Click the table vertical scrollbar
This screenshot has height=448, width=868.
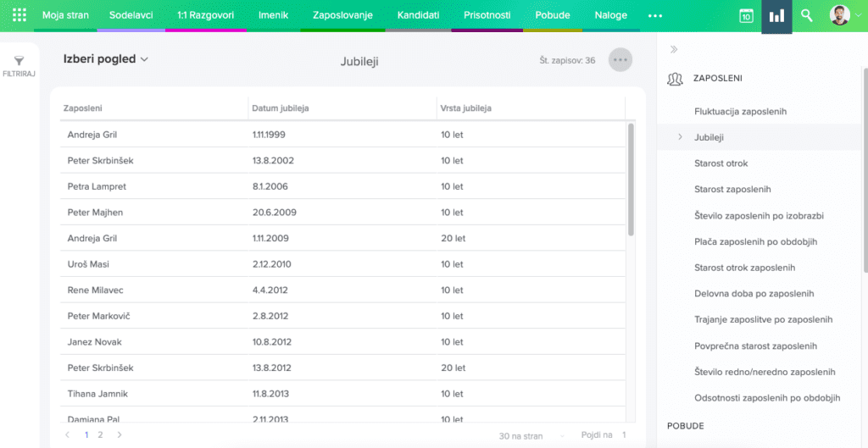pos(631,180)
